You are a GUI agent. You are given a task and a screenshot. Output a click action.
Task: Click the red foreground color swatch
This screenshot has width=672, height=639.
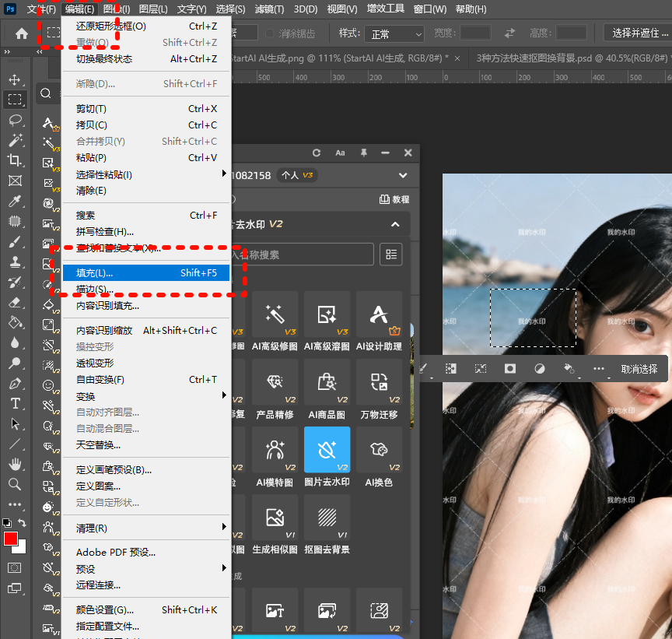11,539
